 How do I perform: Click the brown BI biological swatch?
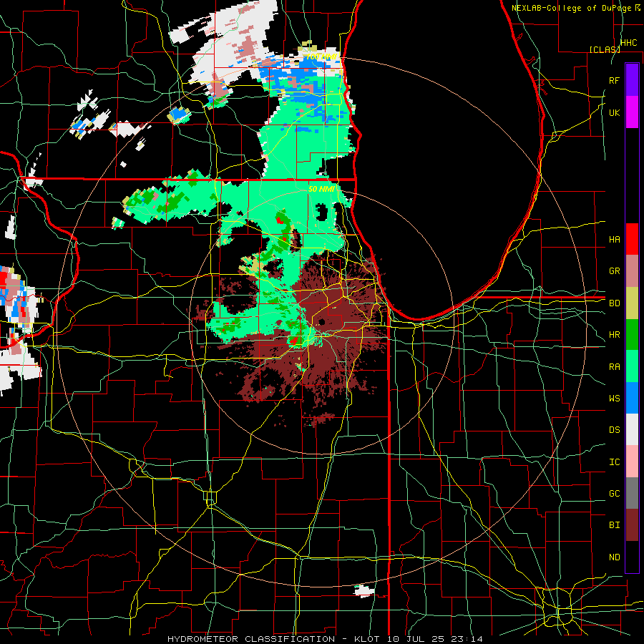632,525
